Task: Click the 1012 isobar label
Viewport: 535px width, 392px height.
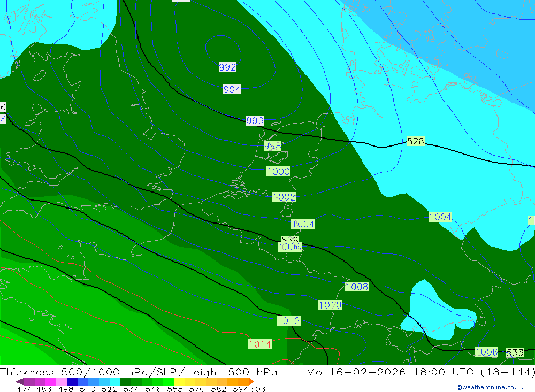Action: pos(289,321)
